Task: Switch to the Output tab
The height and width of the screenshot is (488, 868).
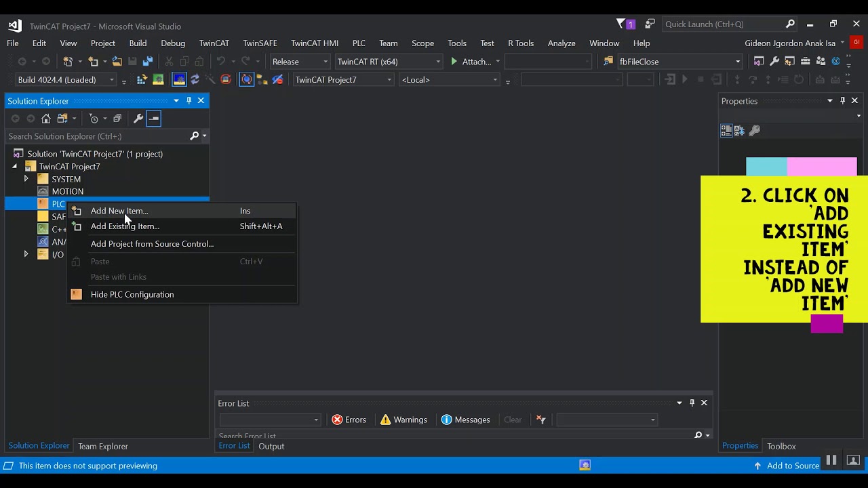Action: [x=271, y=446]
